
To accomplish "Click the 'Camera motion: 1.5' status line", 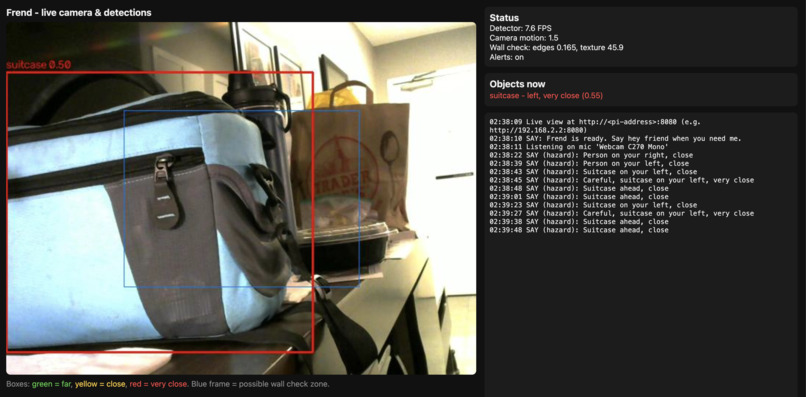I will [524, 38].
